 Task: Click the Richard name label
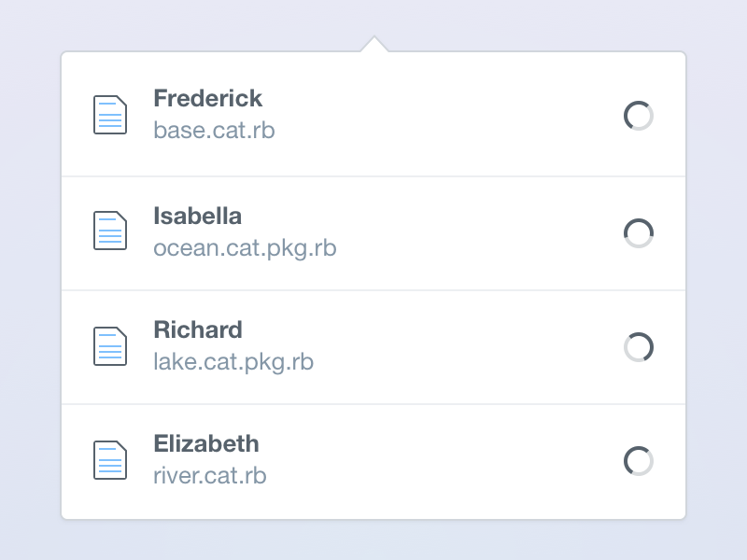(197, 330)
